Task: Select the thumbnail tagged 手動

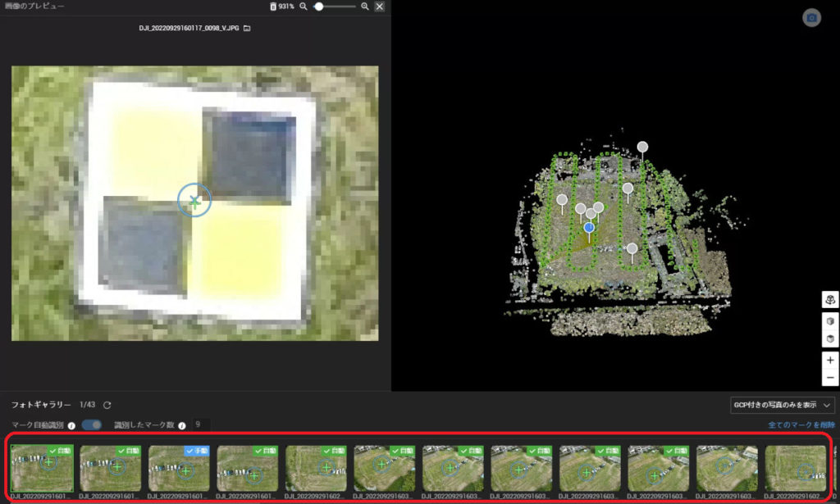Action: pos(179,468)
